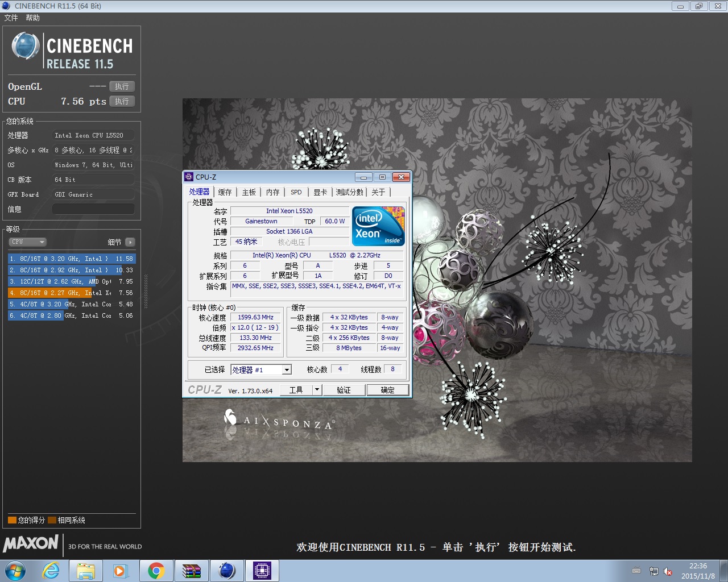This screenshot has height=582, width=728.
Task: Select ranking row 5 scoring 5.48
Action: pos(72,304)
